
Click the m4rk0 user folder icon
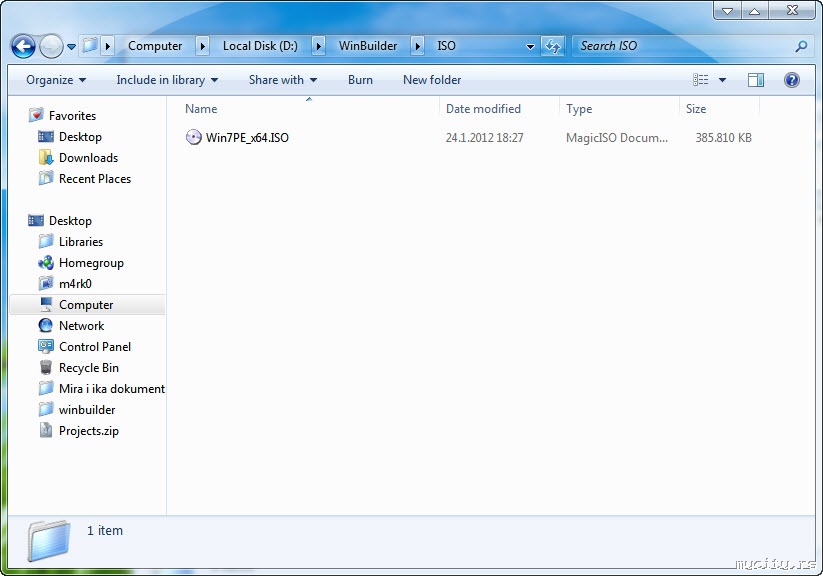46,283
